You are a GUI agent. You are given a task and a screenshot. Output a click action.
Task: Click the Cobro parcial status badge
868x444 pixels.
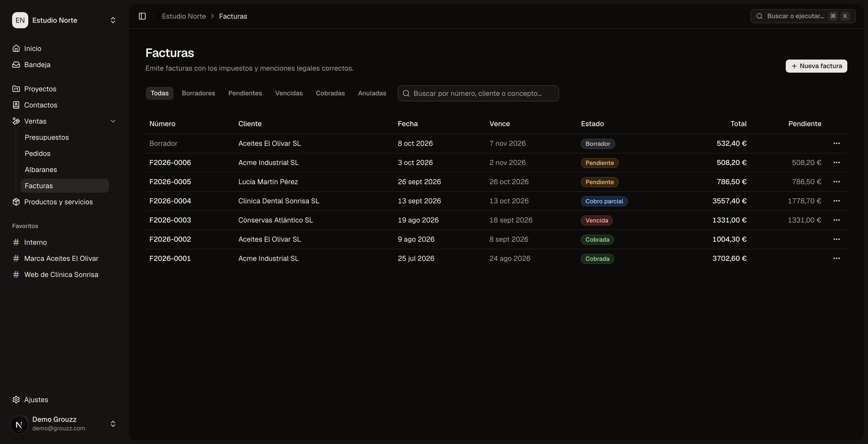604,201
